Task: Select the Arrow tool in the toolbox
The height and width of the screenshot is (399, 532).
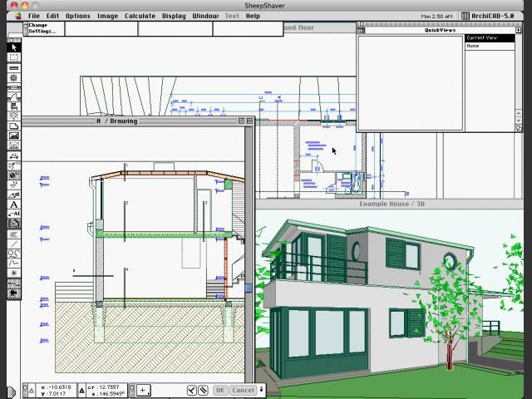Action: 14,47
